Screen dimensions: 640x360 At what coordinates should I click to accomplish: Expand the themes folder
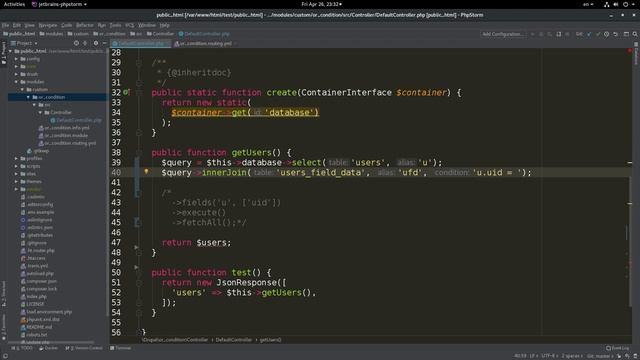pos(17,182)
